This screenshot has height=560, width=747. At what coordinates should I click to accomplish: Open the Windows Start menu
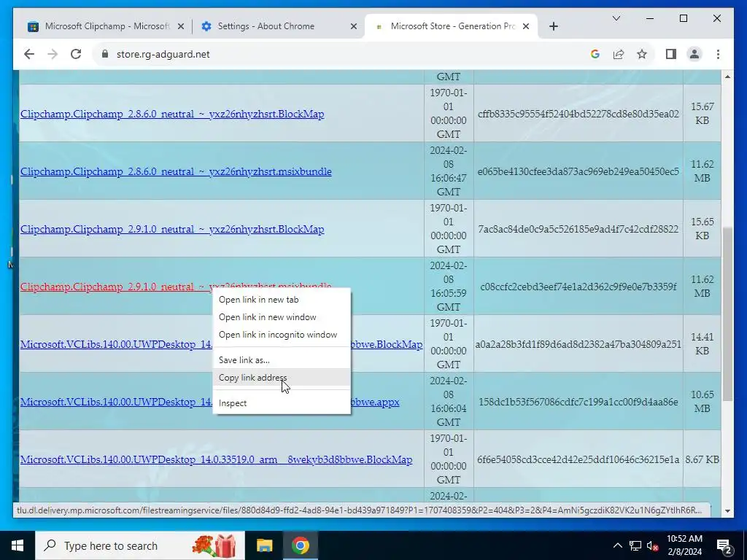[x=18, y=545]
